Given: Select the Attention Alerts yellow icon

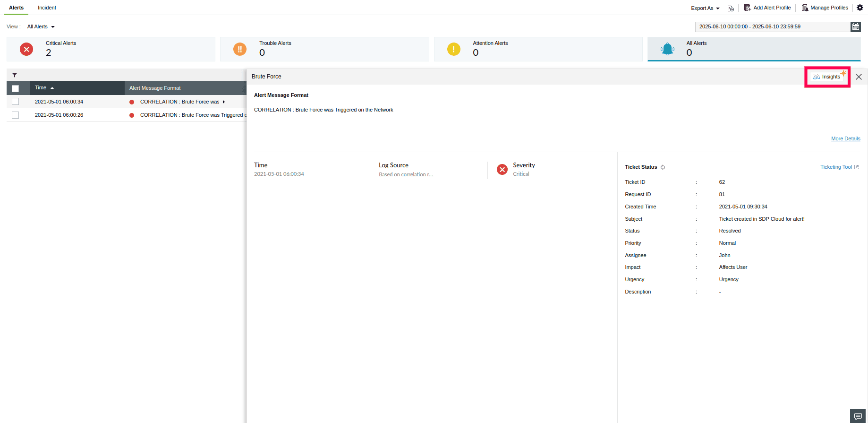Looking at the screenshot, I should (x=453, y=49).
